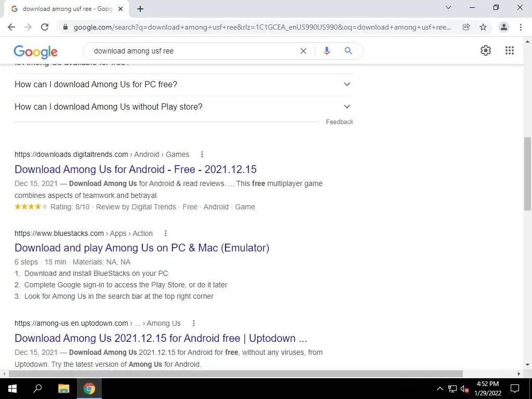Submit search with magnifier icon
Viewport: 532px width, 399px height.
pos(348,51)
